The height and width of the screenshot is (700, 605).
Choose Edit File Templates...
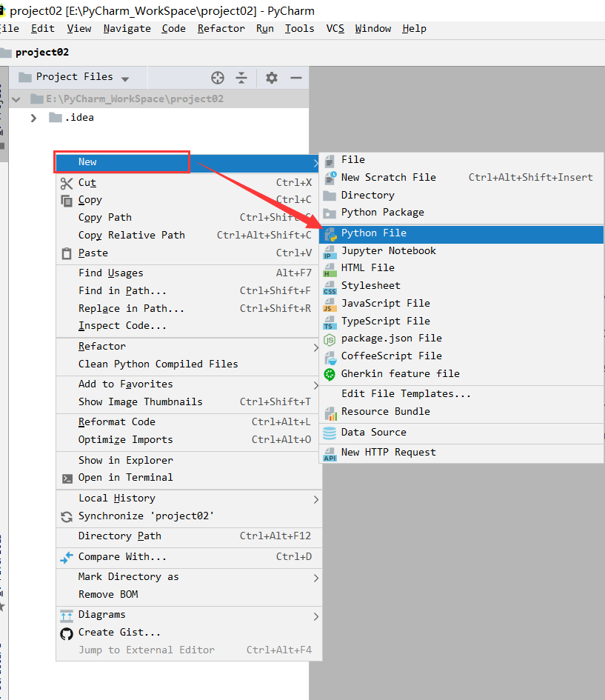pyautogui.click(x=461, y=394)
